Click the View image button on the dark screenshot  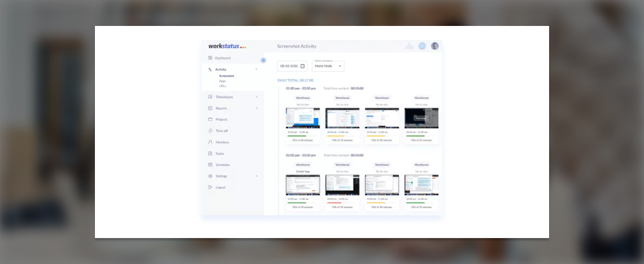click(x=421, y=118)
